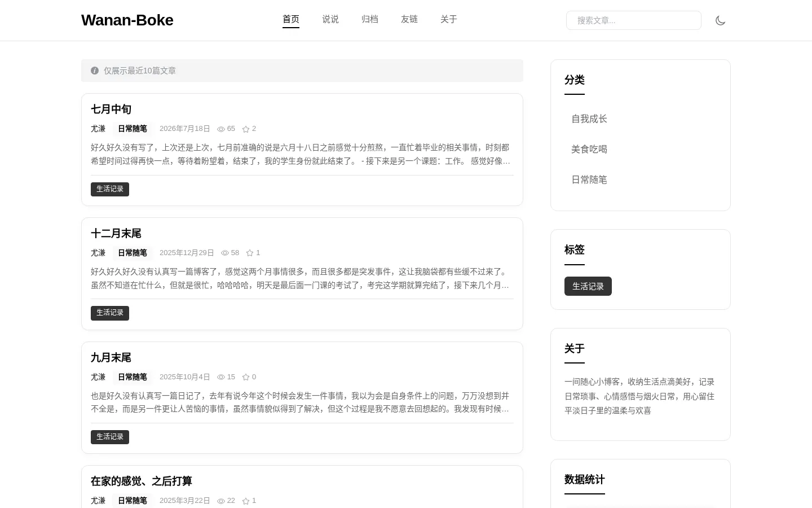Click the date 2025年3月22日
Image resolution: width=812 pixels, height=508 pixels.
pos(185,501)
